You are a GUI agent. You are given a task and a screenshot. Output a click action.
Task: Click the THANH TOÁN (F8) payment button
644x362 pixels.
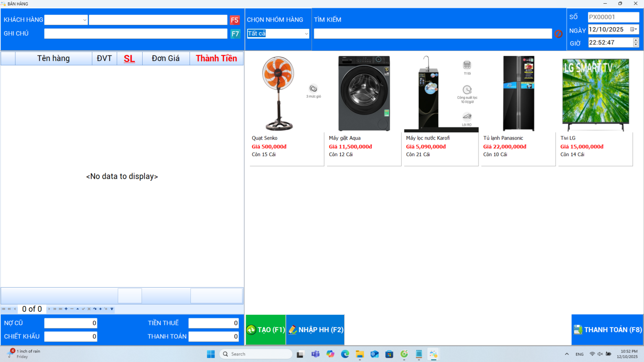(x=607, y=330)
